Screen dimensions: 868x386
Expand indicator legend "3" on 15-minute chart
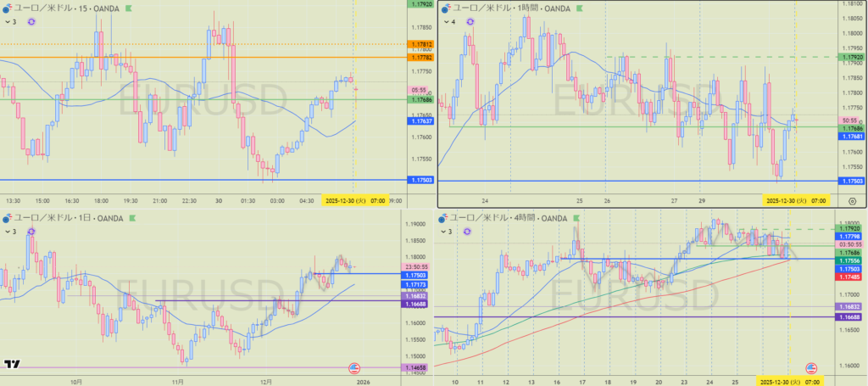[x=10, y=21]
